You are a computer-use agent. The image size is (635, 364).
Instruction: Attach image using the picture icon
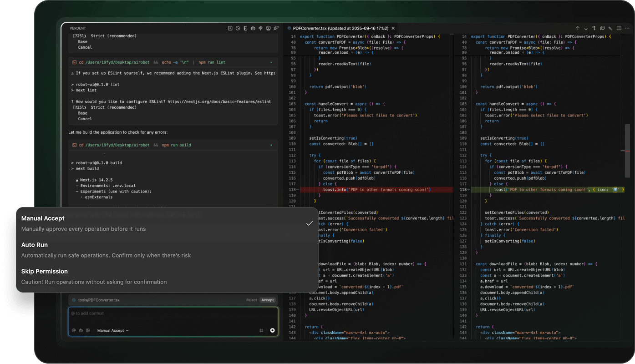pyautogui.click(x=88, y=330)
